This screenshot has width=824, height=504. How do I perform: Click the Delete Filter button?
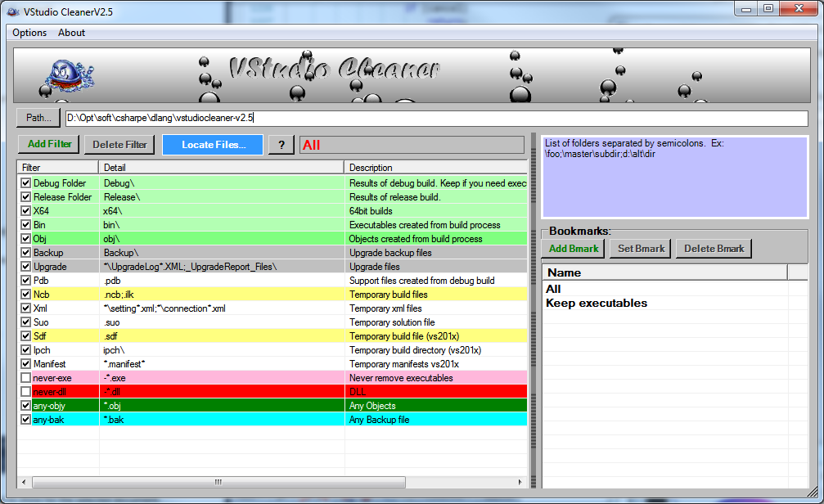[119, 145]
